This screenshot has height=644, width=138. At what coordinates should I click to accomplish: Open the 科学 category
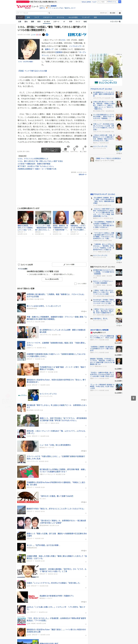coord(71,21)
